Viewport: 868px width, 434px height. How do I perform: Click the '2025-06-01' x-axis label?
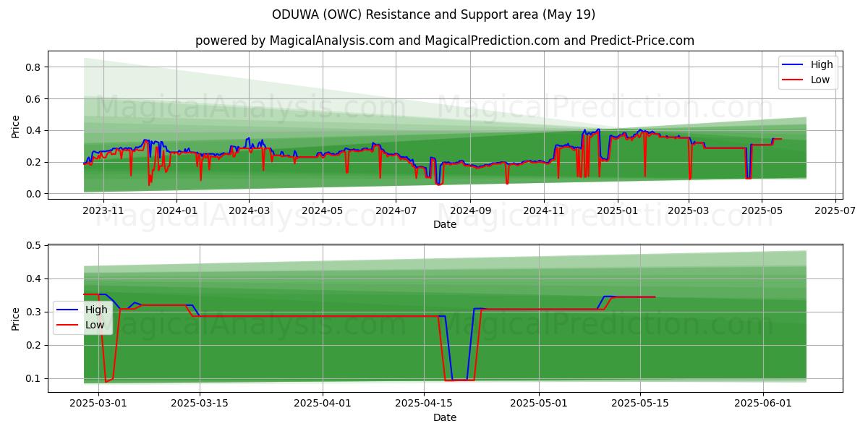click(763, 403)
